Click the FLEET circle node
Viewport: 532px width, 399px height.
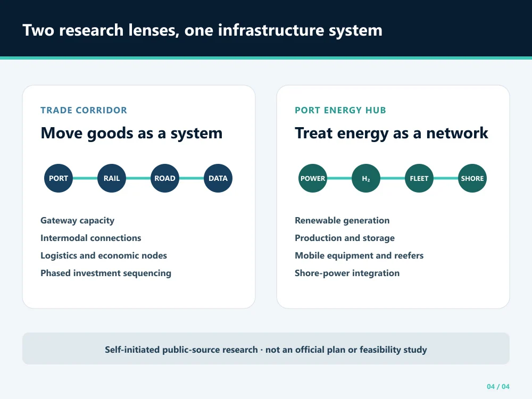(419, 178)
